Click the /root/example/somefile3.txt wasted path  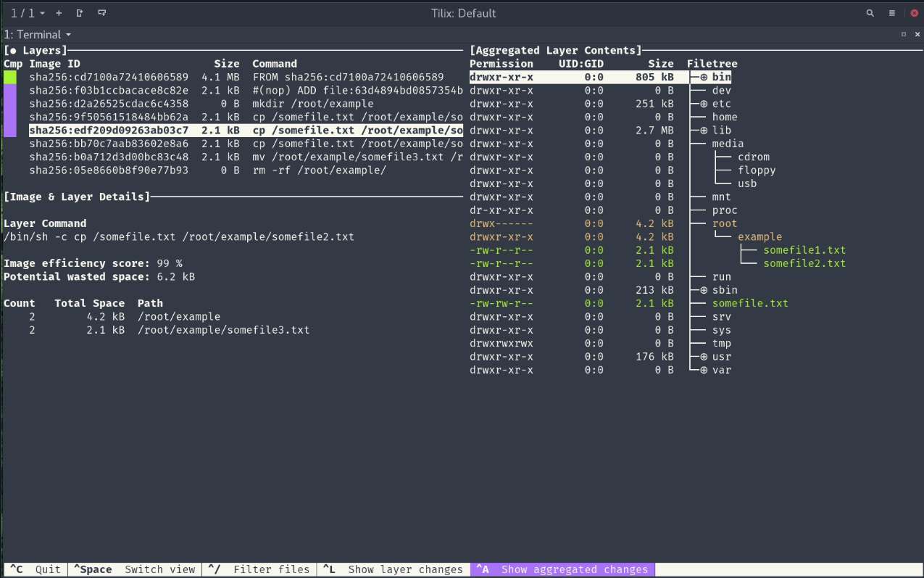(224, 330)
